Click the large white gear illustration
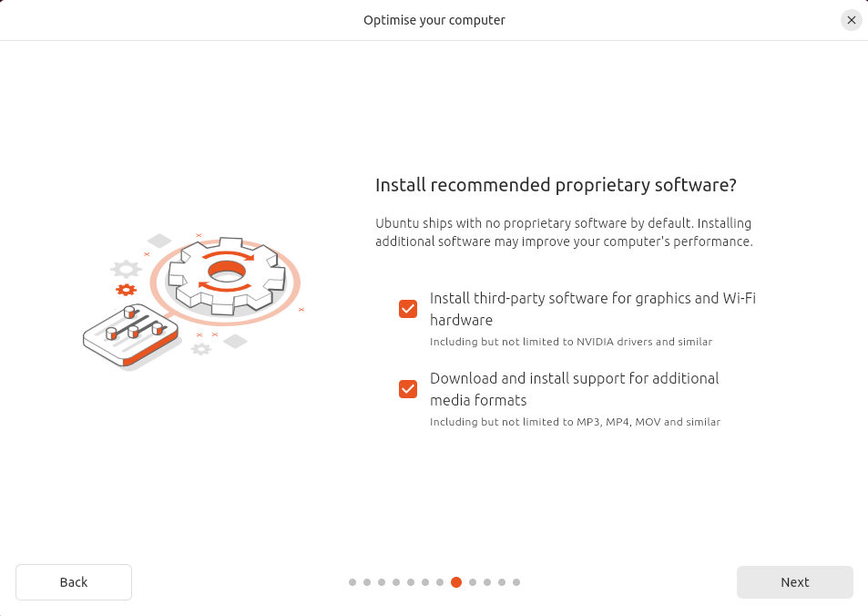Image resolution: width=868 pixels, height=616 pixels. [225, 272]
